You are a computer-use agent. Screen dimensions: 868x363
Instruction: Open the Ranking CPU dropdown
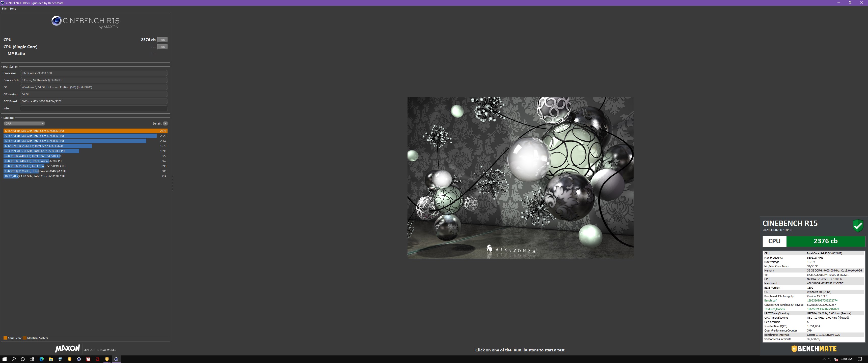coord(24,124)
